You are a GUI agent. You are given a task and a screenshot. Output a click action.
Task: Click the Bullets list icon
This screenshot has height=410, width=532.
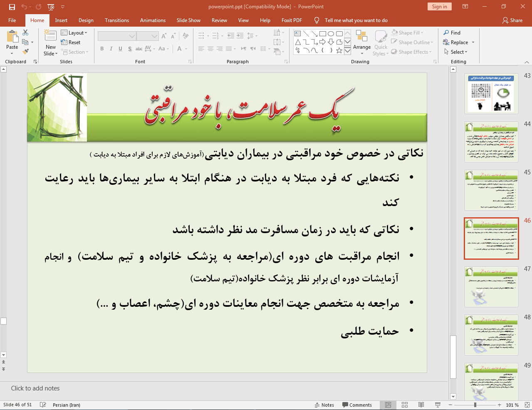pos(201,36)
